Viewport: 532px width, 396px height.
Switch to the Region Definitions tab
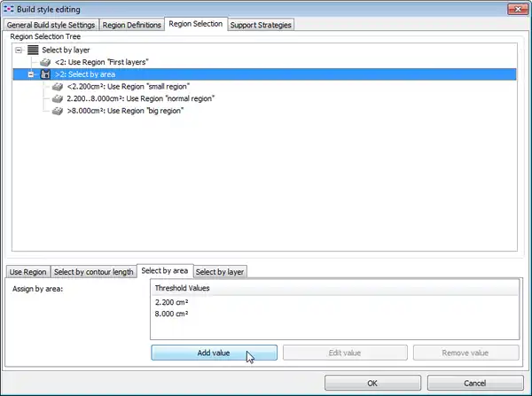[131, 25]
